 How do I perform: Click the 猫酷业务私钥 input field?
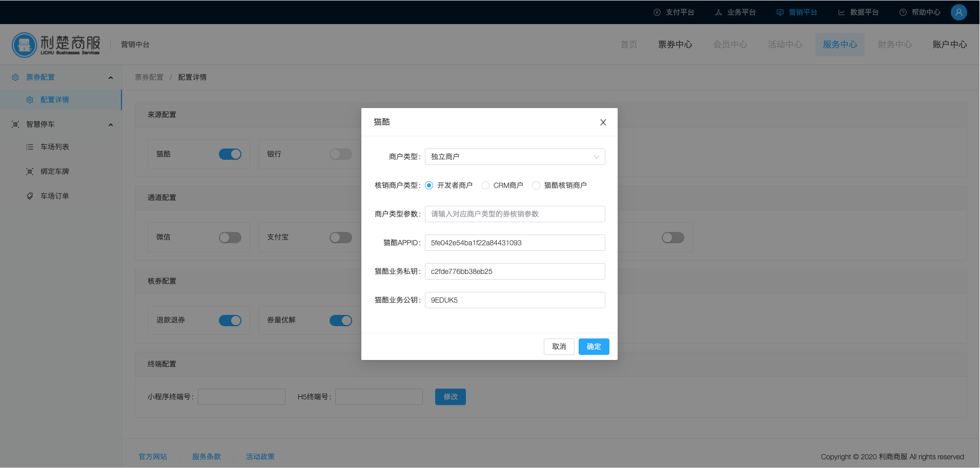[515, 271]
